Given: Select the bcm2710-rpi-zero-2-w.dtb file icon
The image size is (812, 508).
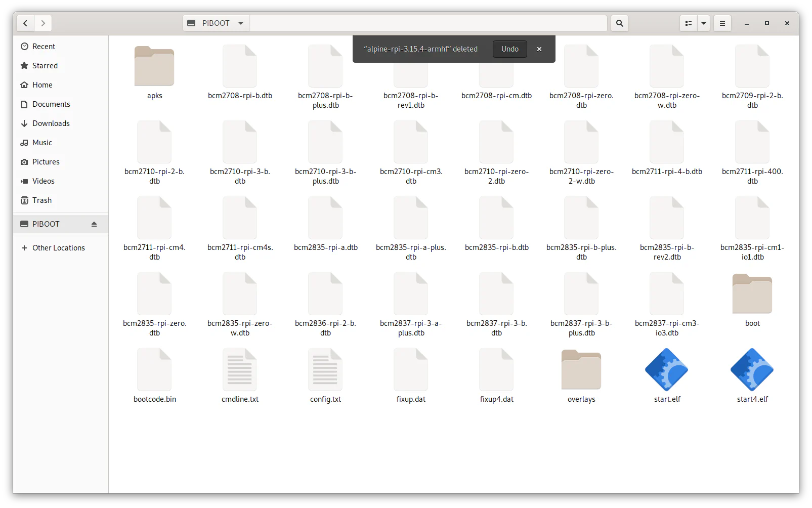Looking at the screenshot, I should click(x=581, y=142).
